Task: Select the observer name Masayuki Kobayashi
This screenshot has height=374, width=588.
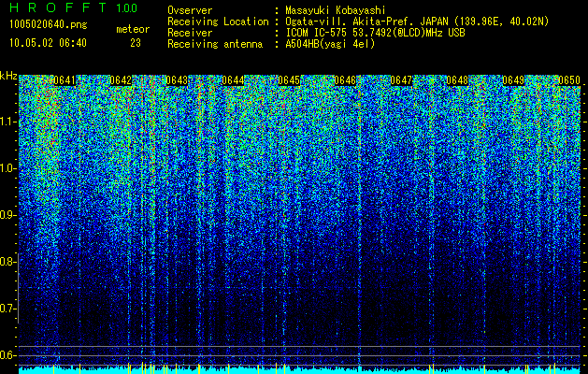Action: point(336,10)
